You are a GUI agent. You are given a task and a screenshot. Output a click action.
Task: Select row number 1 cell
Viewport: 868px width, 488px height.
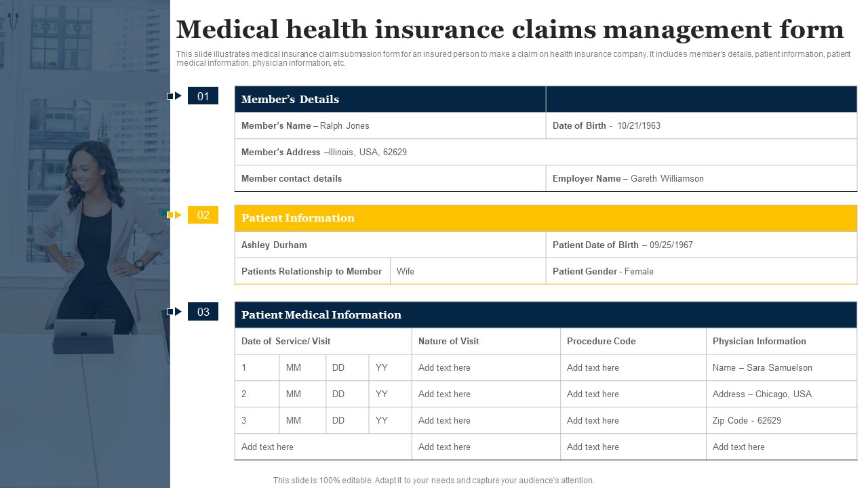[x=257, y=367]
